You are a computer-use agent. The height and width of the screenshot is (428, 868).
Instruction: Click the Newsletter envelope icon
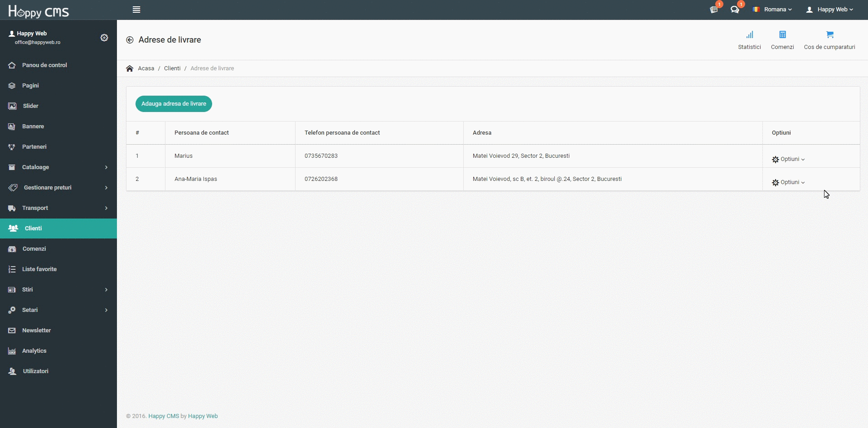[x=12, y=331]
